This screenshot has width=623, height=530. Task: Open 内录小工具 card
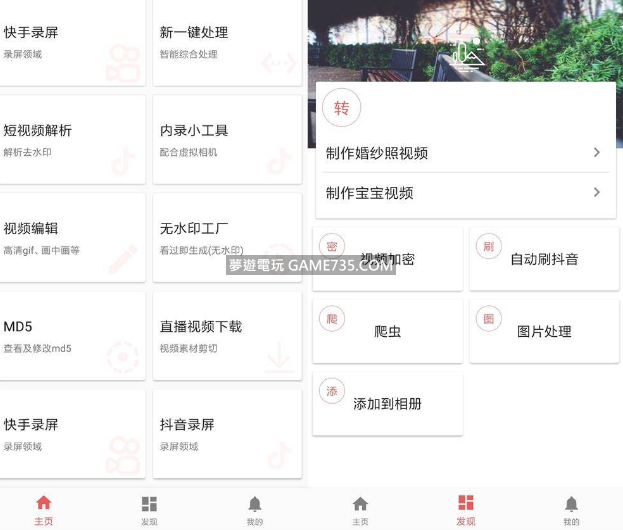[227, 139]
